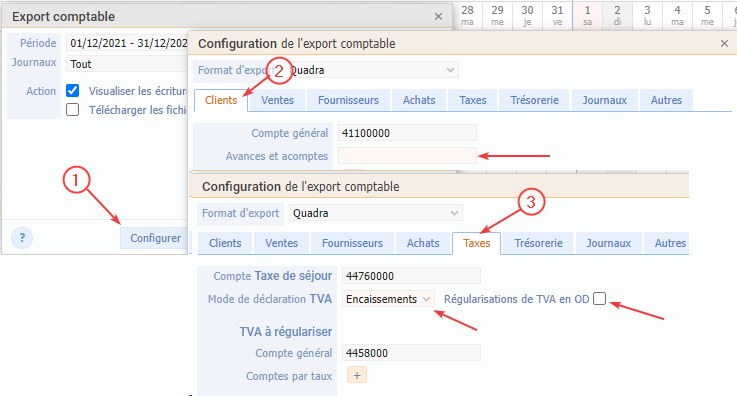This screenshot has height=396, width=737.
Task: Edit Clients Compte général field 41100000
Action: (x=407, y=133)
